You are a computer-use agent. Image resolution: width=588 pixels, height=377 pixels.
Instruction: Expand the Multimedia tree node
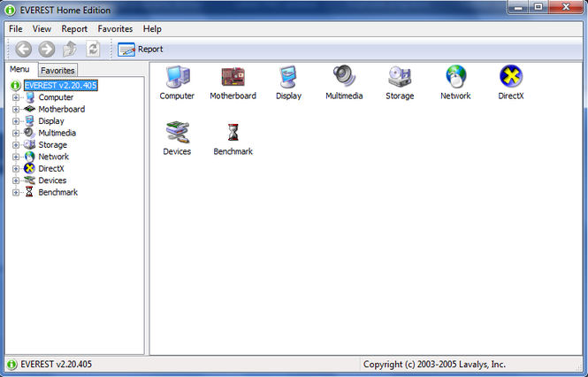pyautogui.click(x=16, y=133)
